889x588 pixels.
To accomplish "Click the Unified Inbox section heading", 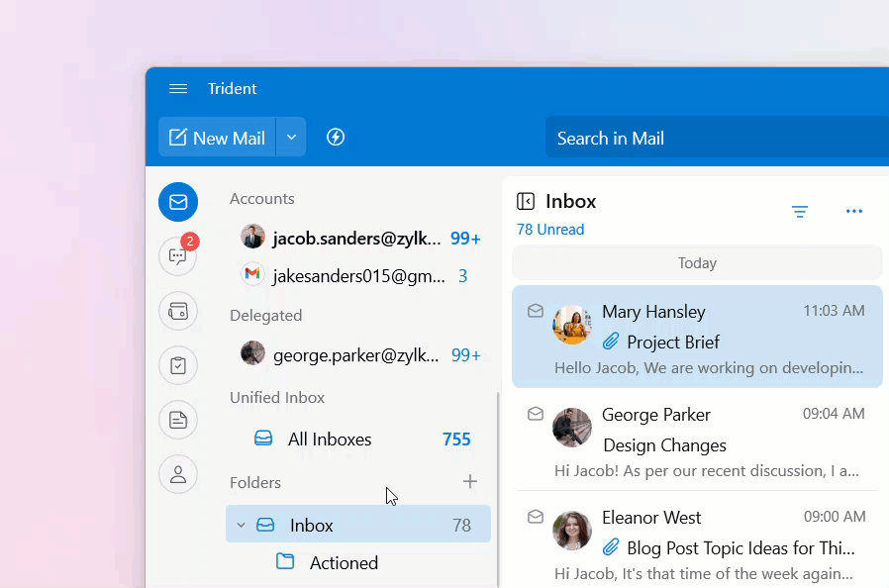I will click(x=277, y=398).
